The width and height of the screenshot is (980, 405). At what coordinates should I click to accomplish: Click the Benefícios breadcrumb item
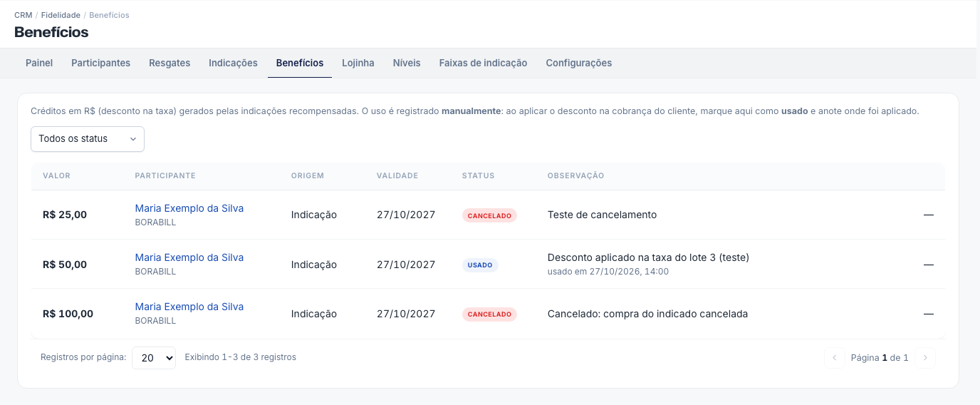click(109, 15)
